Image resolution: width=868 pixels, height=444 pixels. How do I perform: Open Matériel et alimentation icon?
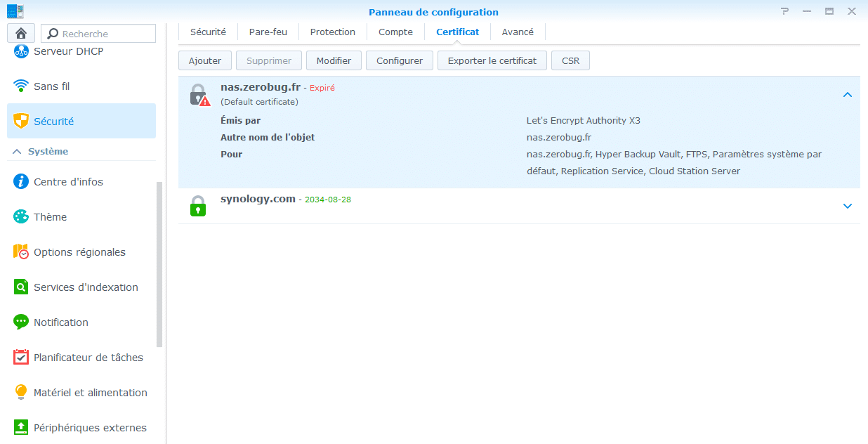(21, 393)
